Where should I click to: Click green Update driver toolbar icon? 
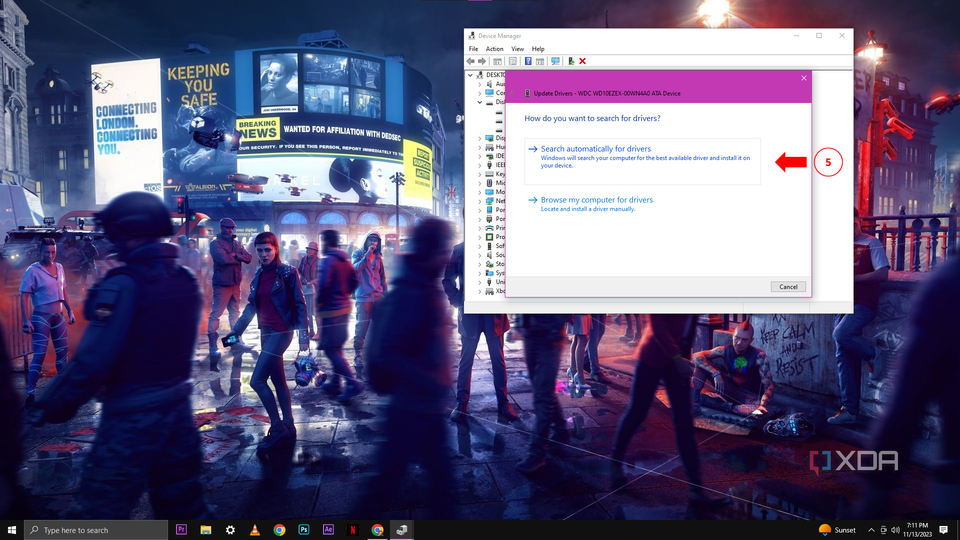coord(571,61)
